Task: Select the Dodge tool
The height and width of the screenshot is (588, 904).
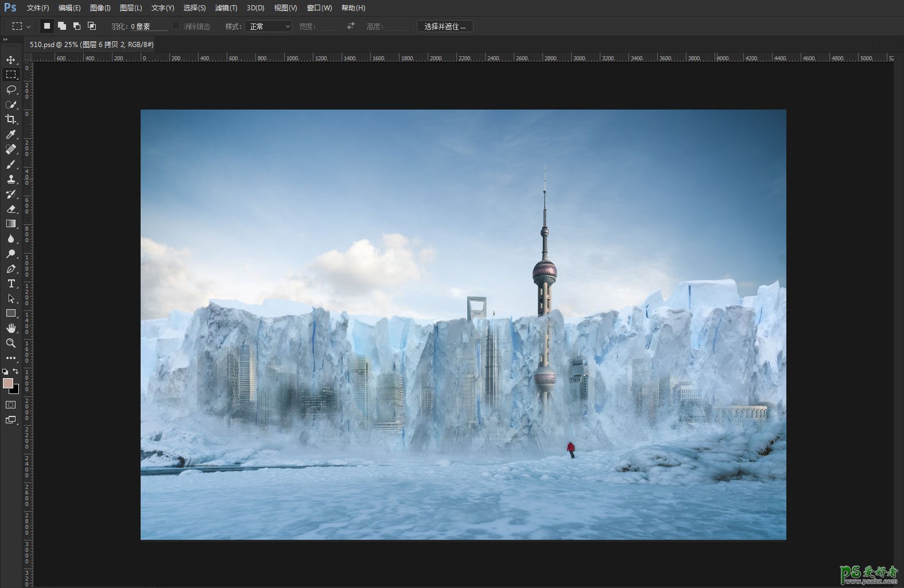Action: pos(11,254)
